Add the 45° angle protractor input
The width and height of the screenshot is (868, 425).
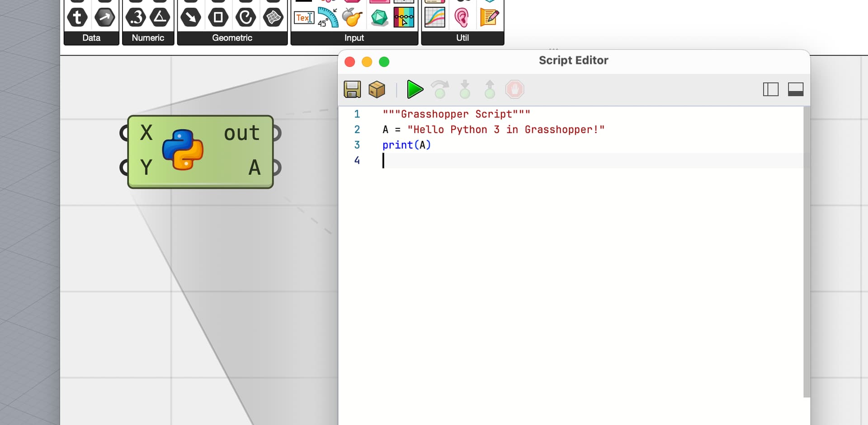[328, 18]
